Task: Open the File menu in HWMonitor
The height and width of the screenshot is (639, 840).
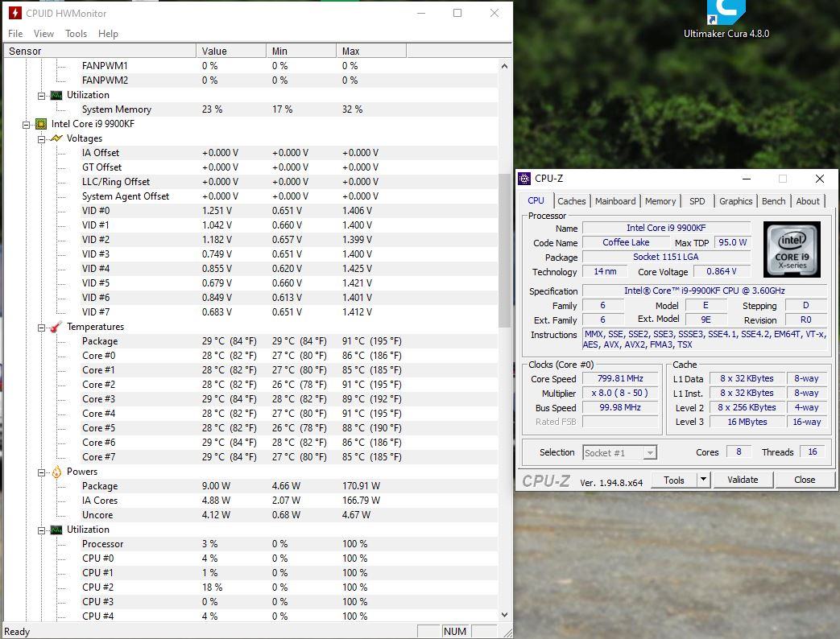Action: coord(15,34)
